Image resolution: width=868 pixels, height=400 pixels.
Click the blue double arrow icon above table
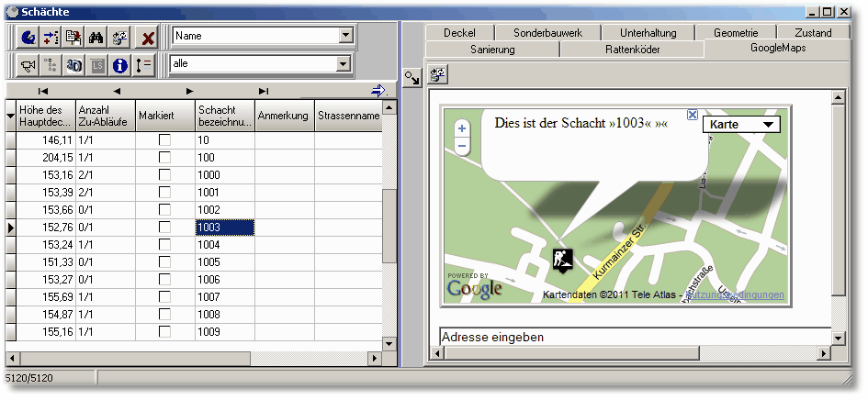pyautogui.click(x=379, y=90)
